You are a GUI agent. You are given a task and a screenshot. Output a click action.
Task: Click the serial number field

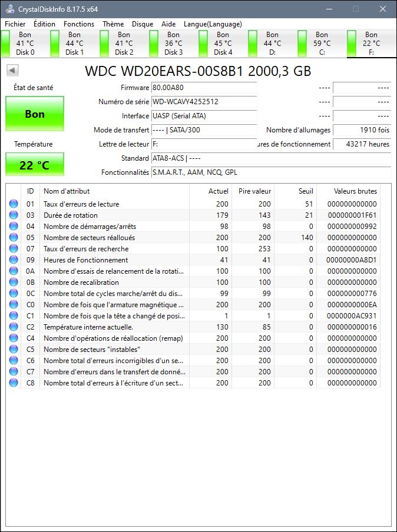pyautogui.click(x=204, y=102)
